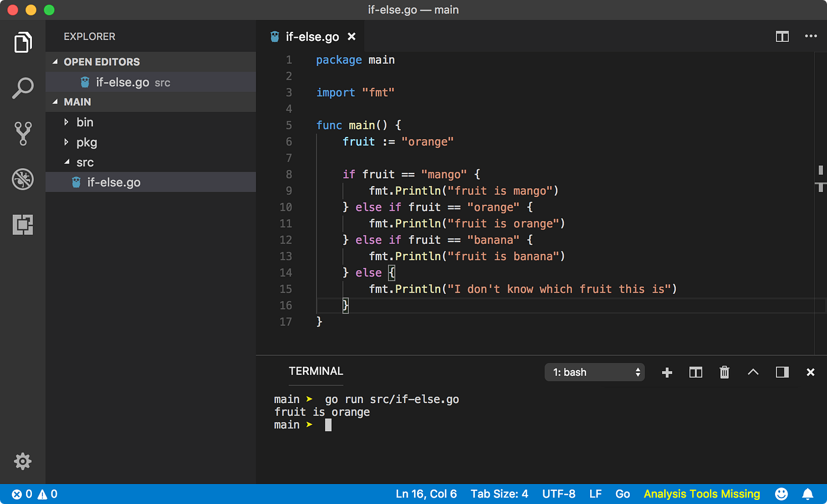Viewport: 827px width, 504px height.
Task: Add a new terminal with the plus icon
Action: coord(667,372)
